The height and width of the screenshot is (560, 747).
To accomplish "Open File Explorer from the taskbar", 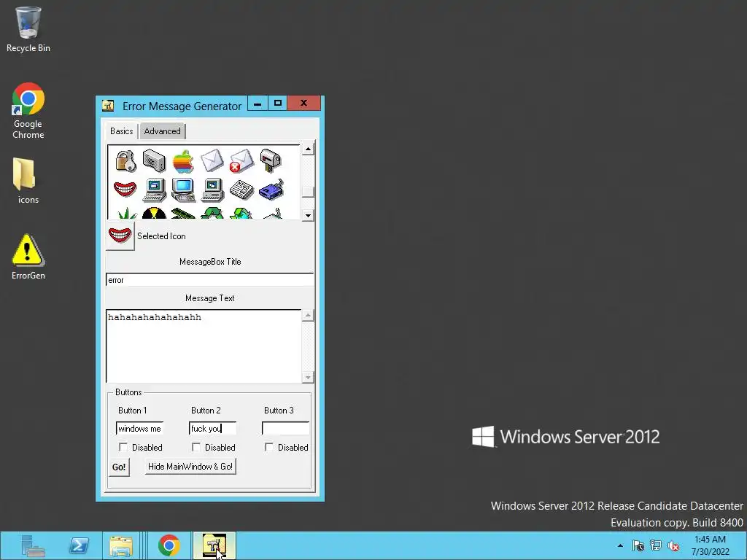I will [121, 545].
